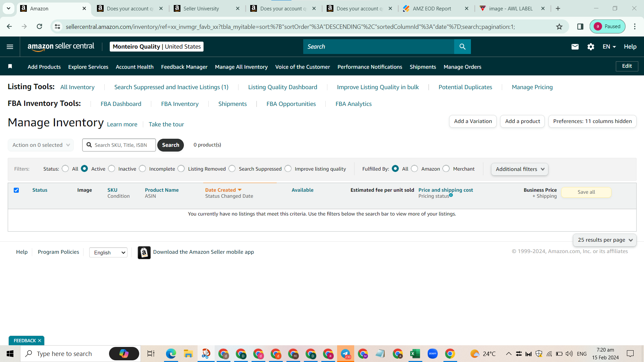644x362 pixels.
Task: Expand the Action on 0 selected dropdown
Action: click(x=41, y=145)
